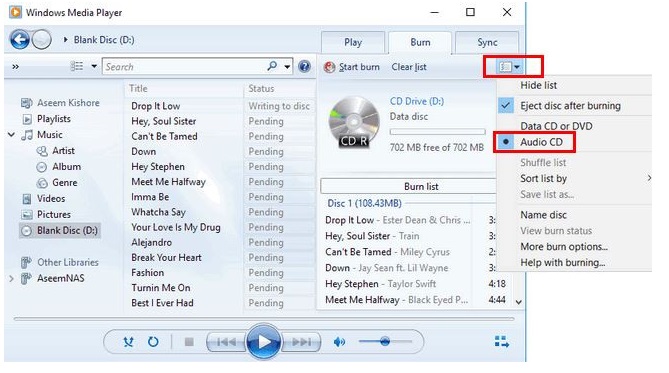The width and height of the screenshot is (669, 373).
Task: Click the Start burn disc icon
Action: 329,67
